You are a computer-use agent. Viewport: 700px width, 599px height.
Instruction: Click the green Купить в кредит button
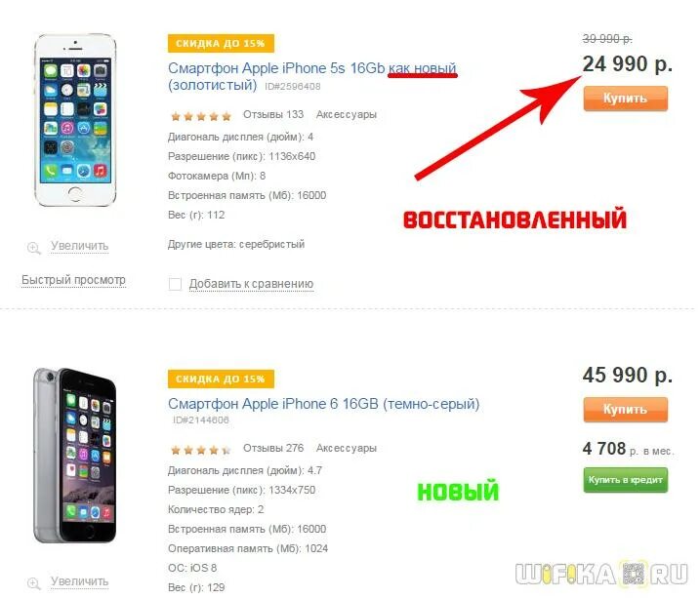tap(626, 480)
